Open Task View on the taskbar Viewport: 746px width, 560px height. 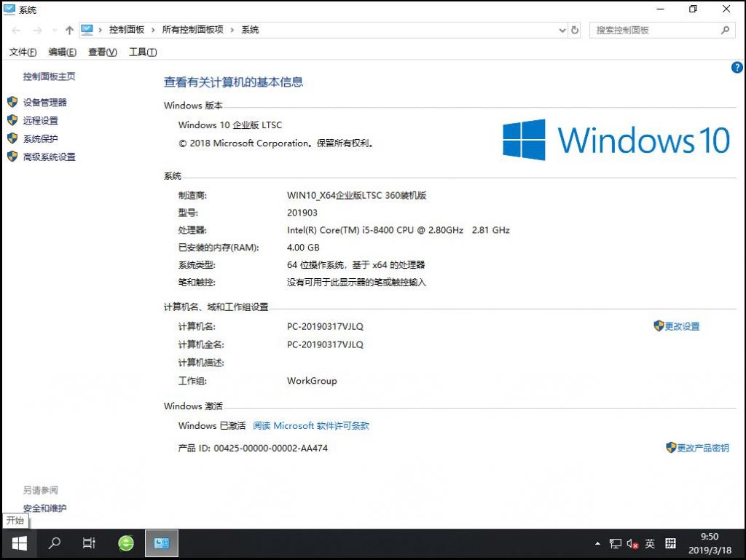(89, 543)
